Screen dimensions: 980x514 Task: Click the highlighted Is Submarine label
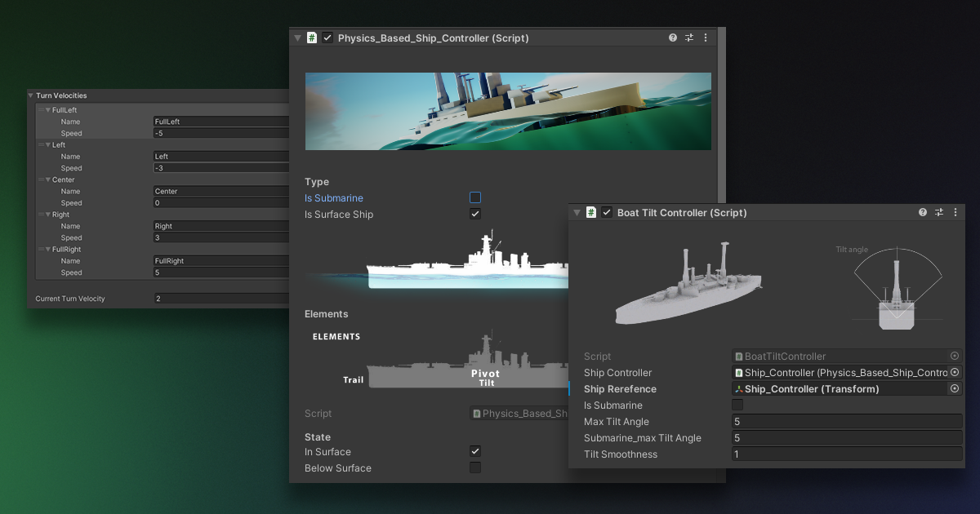pos(333,197)
